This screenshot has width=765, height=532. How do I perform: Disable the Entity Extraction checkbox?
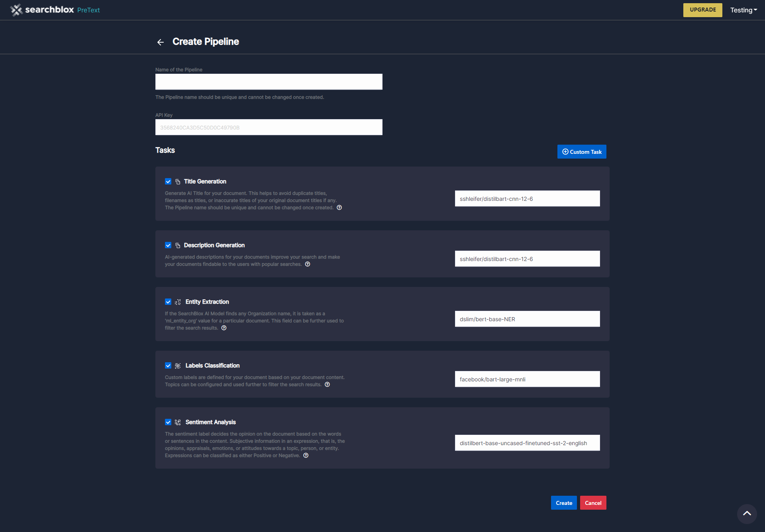[168, 302]
